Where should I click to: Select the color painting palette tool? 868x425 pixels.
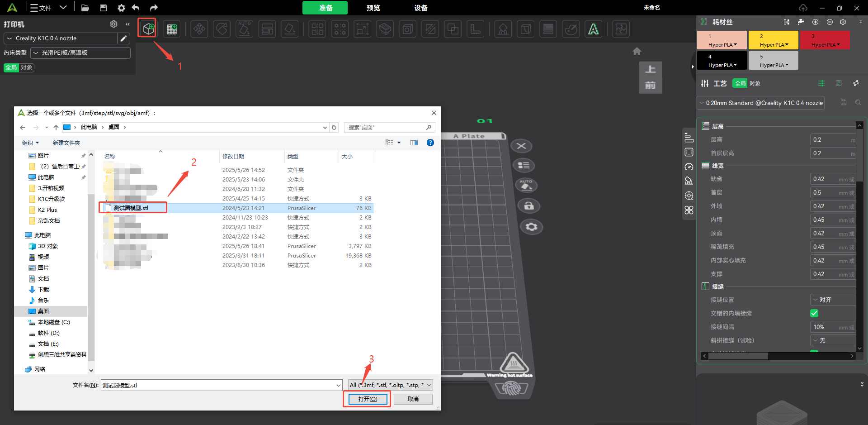(x=571, y=29)
